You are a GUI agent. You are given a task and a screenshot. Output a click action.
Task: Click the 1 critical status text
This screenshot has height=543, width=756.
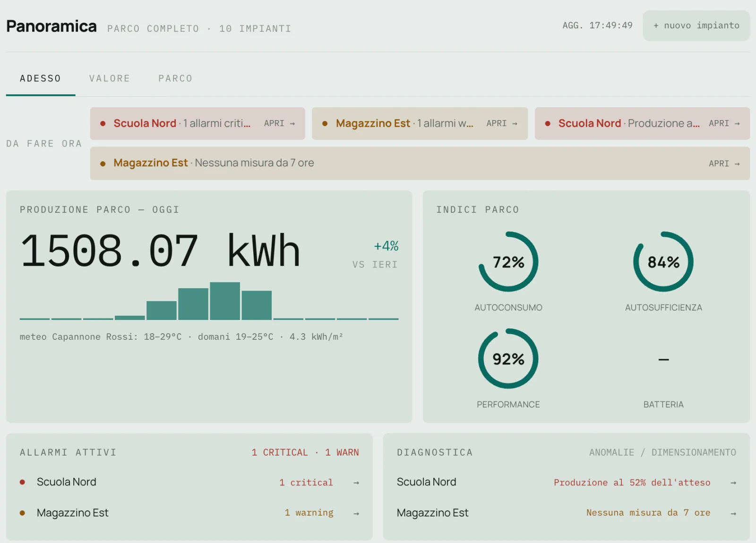coord(306,483)
